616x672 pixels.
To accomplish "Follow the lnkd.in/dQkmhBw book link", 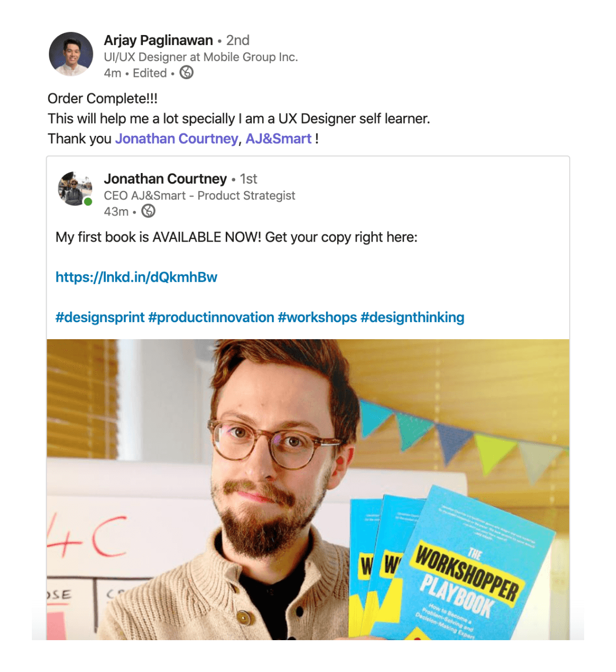I will 136,277.
